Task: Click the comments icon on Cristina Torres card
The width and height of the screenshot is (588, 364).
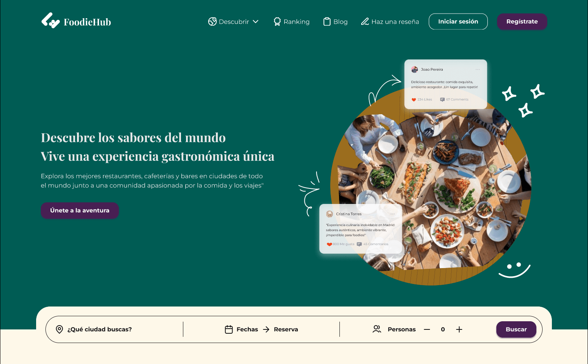Action: pyautogui.click(x=359, y=244)
